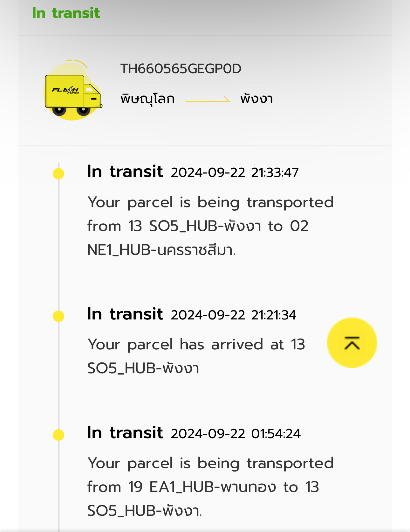Select the yellow timeline dot for 21:33:47

58,174
